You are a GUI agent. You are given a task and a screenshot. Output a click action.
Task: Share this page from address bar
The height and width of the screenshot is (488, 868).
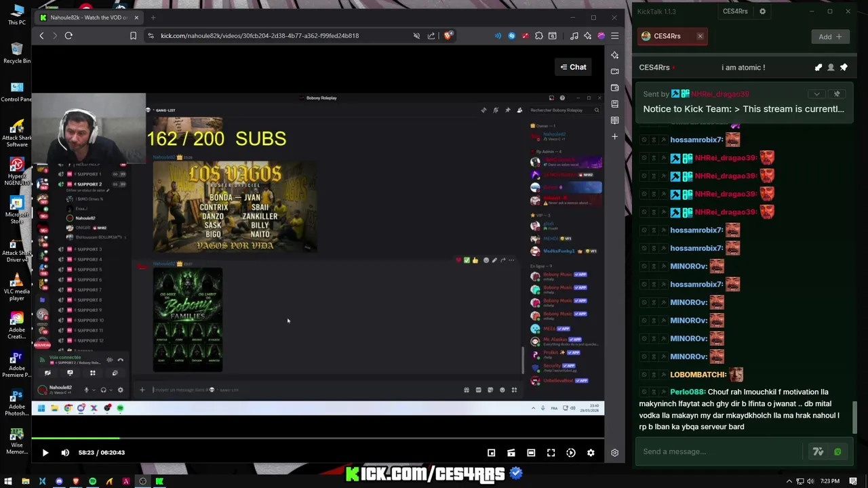coord(431,36)
